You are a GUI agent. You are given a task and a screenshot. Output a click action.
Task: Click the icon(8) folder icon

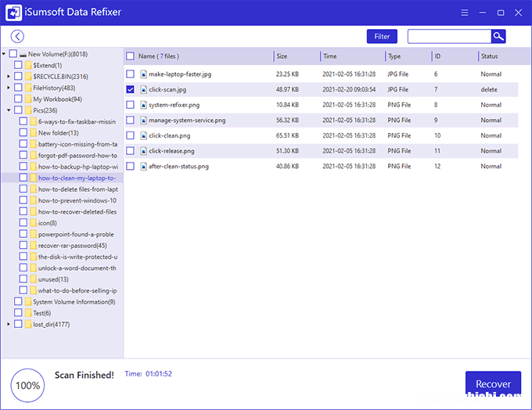(33, 223)
